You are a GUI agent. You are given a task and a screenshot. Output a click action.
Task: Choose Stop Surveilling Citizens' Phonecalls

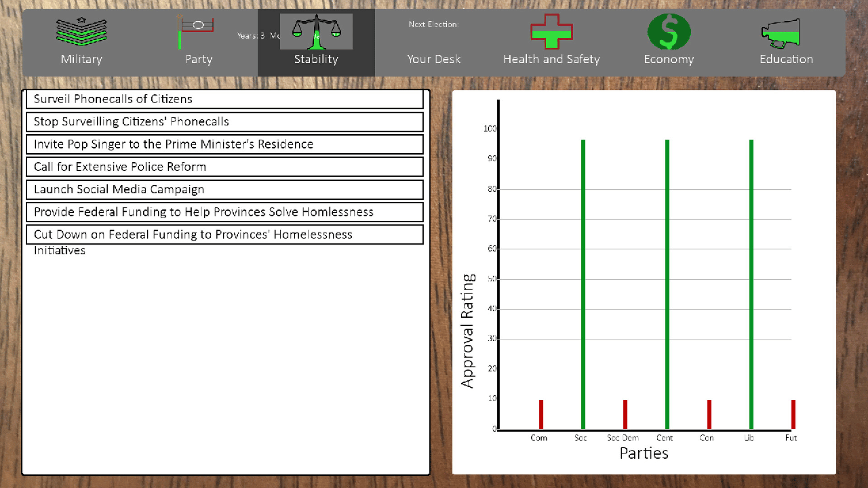point(225,122)
